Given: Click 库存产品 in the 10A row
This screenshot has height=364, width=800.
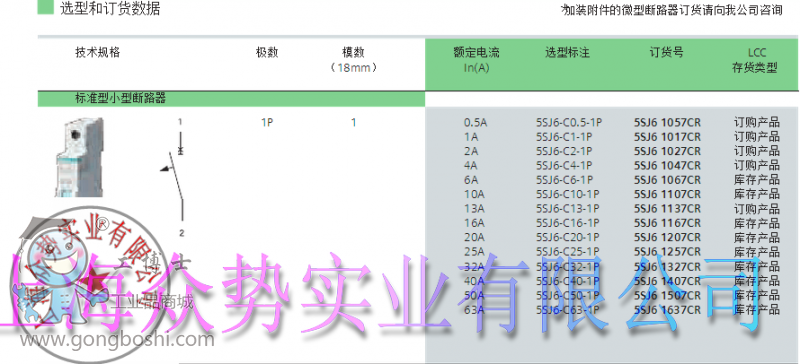Looking at the screenshot, I should coord(757,194).
